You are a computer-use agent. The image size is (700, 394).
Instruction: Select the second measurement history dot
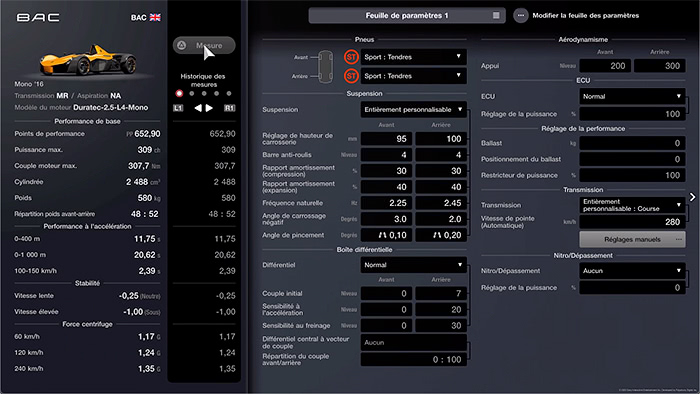pos(192,94)
